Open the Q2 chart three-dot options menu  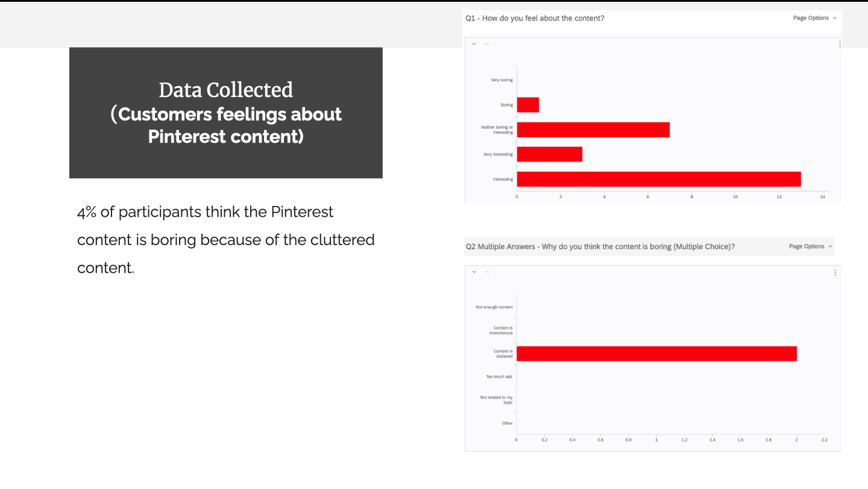click(835, 272)
